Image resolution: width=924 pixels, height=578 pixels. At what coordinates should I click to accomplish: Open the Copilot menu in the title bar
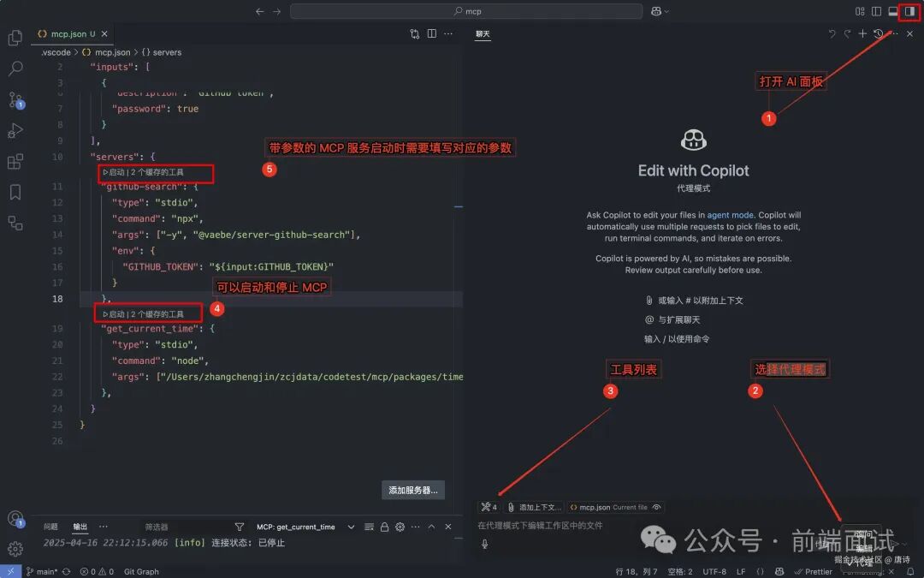660,11
